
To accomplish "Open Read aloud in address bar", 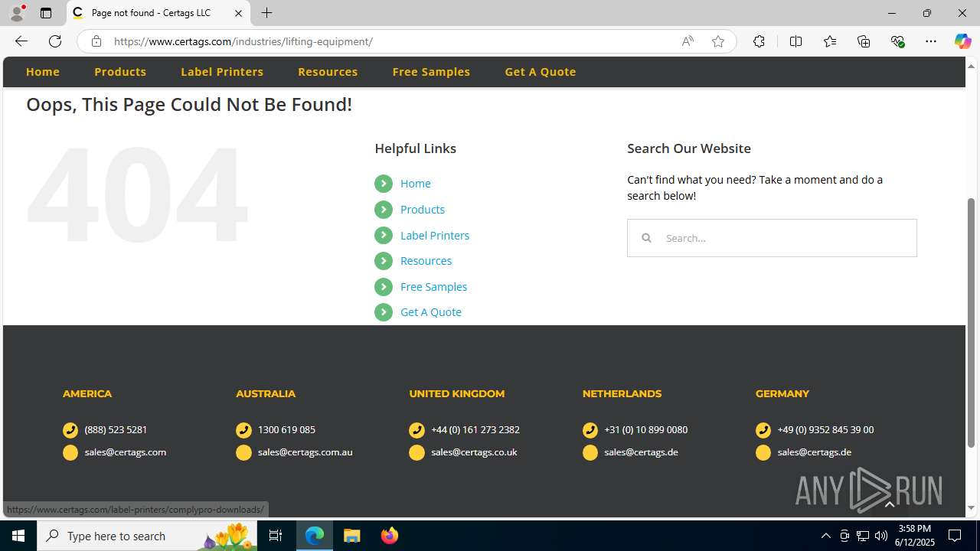I will pyautogui.click(x=688, y=41).
